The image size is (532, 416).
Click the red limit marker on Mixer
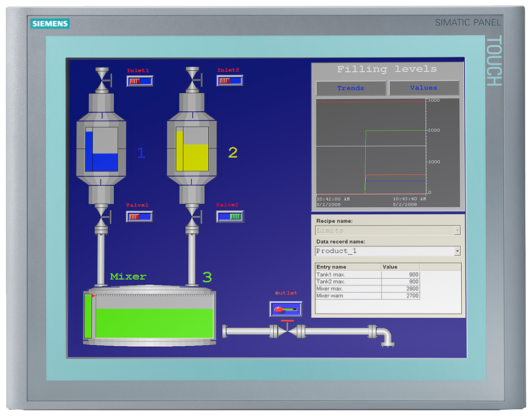click(94, 296)
